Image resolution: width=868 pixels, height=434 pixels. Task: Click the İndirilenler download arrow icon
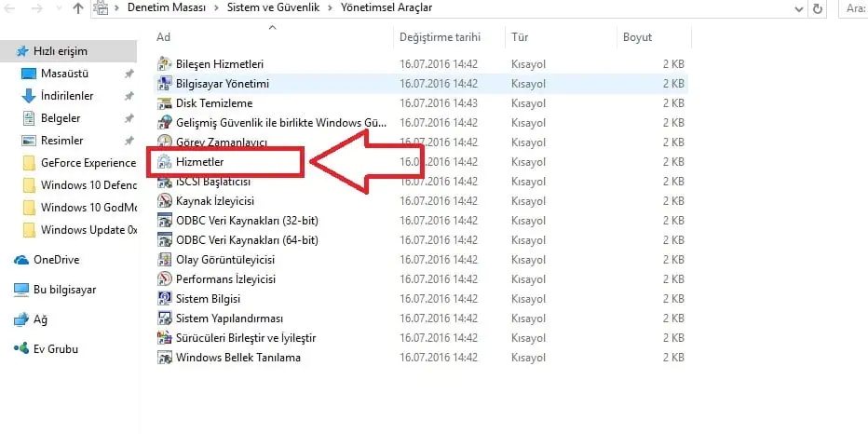pyautogui.click(x=28, y=96)
